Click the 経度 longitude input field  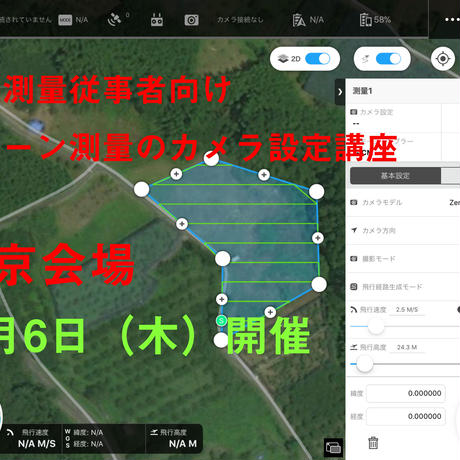406,416
